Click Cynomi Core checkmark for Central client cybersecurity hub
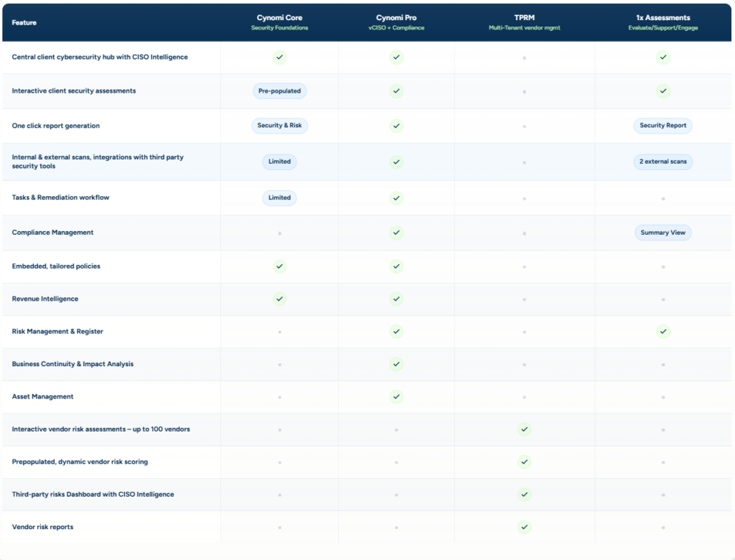This screenshot has width=735, height=560. [279, 57]
